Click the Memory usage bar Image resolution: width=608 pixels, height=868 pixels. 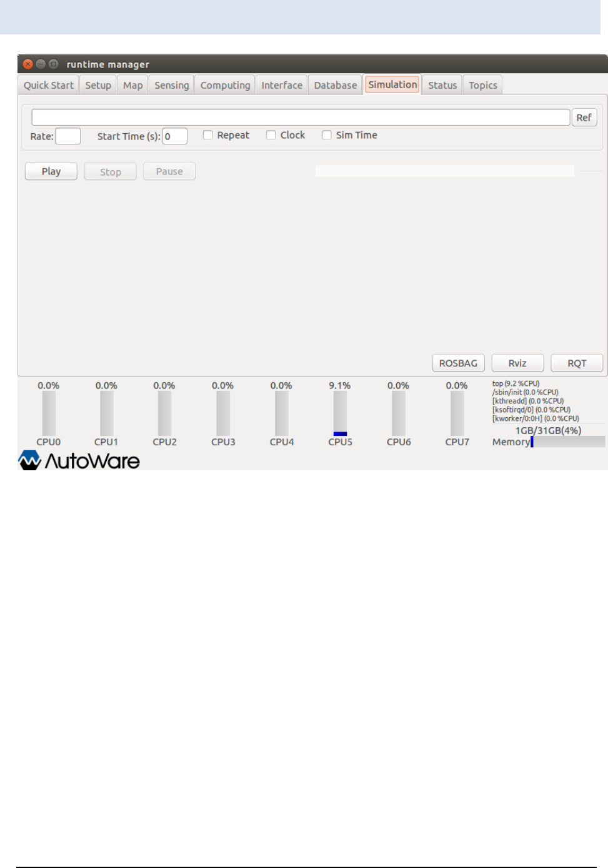point(568,442)
